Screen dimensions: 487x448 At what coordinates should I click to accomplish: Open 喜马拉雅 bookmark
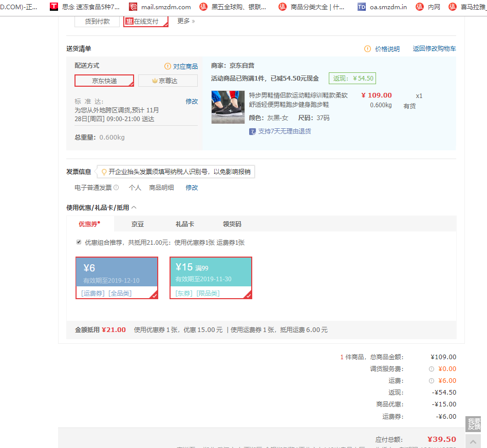(467, 7)
